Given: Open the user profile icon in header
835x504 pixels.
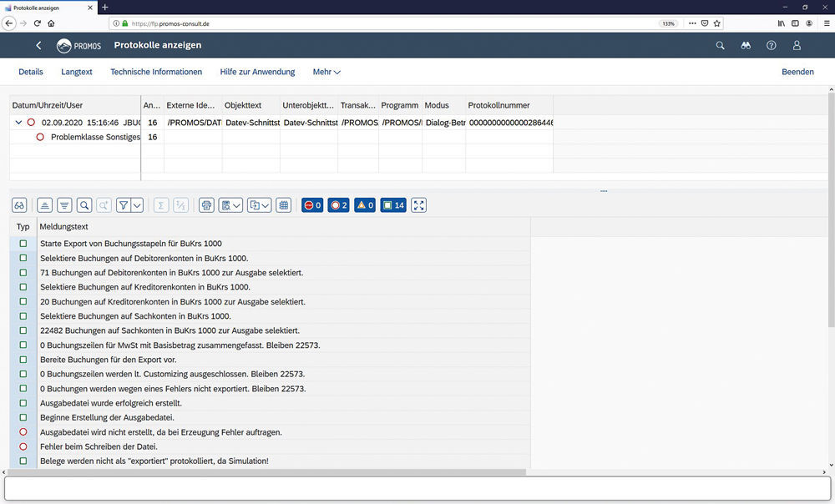Looking at the screenshot, I should click(x=797, y=45).
